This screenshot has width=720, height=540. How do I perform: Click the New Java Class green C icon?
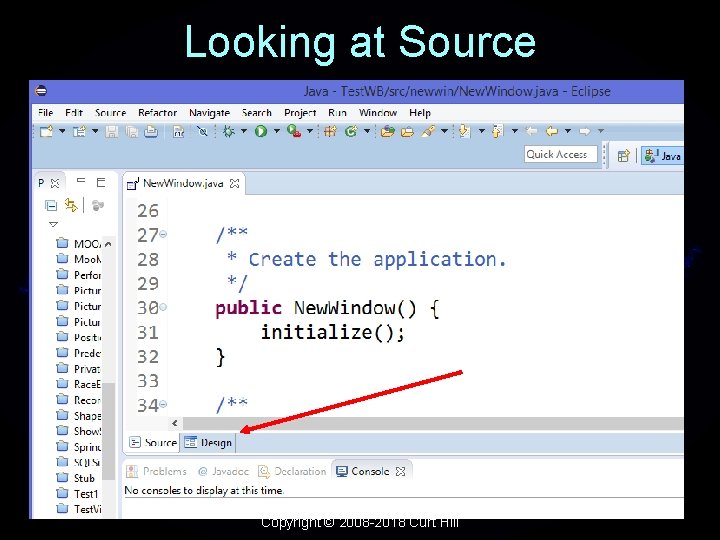pyautogui.click(x=351, y=132)
